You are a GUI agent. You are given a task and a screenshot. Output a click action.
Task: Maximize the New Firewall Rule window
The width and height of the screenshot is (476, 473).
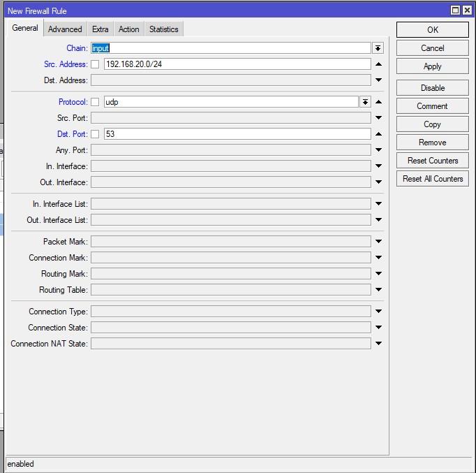pyautogui.click(x=455, y=10)
